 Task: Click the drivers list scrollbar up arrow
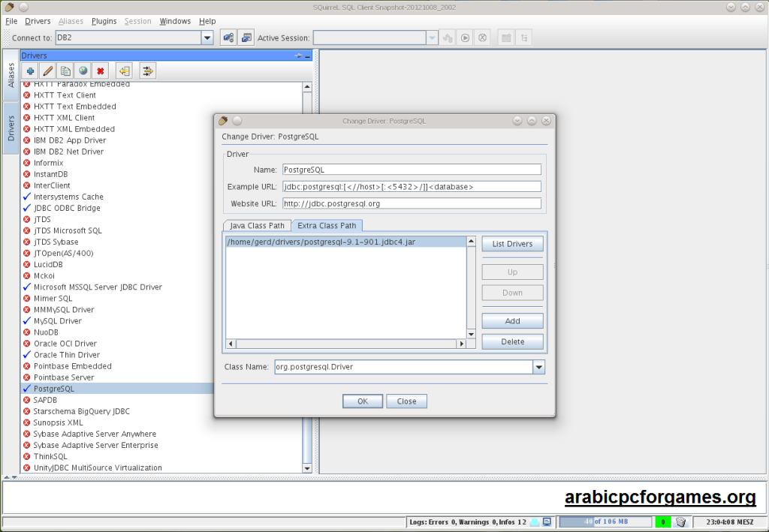pos(307,87)
